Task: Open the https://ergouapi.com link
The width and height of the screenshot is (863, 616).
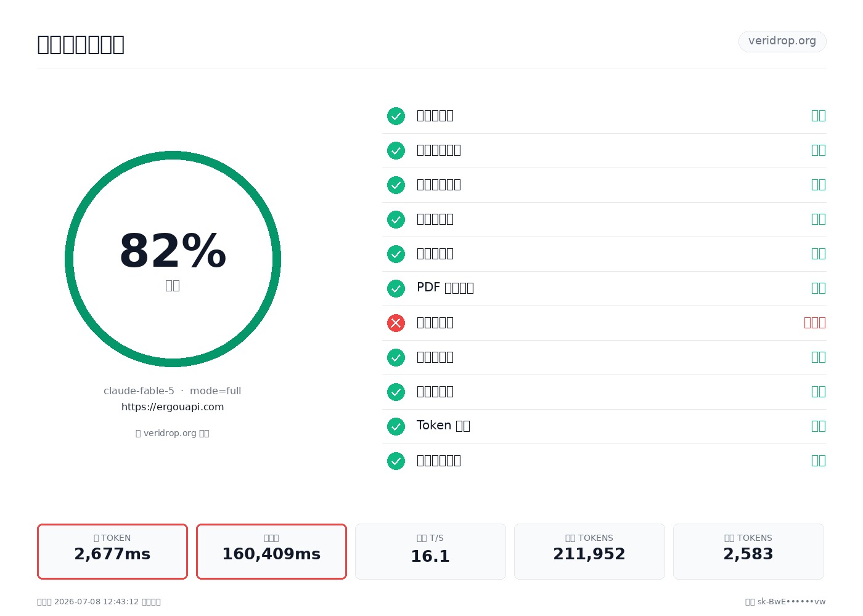Action: [x=173, y=407]
